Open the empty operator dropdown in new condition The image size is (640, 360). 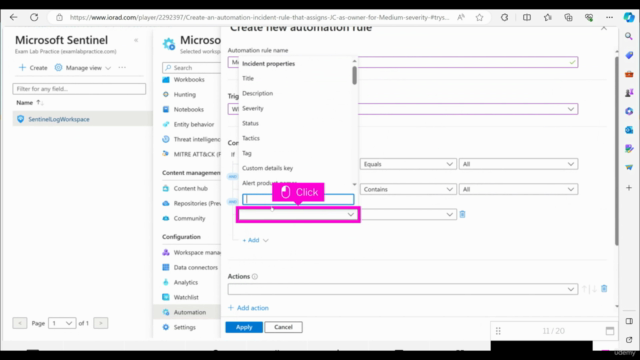[x=408, y=214]
